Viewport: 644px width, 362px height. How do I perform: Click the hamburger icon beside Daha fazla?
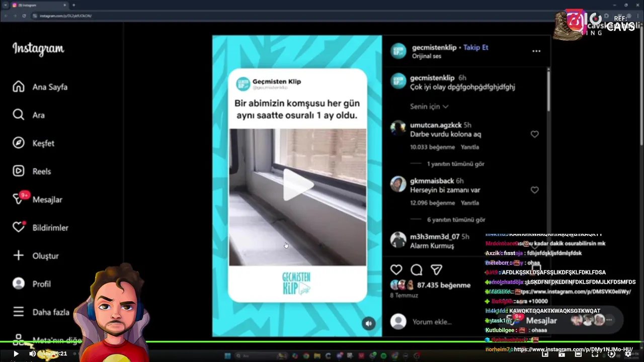pyautogui.click(x=19, y=312)
